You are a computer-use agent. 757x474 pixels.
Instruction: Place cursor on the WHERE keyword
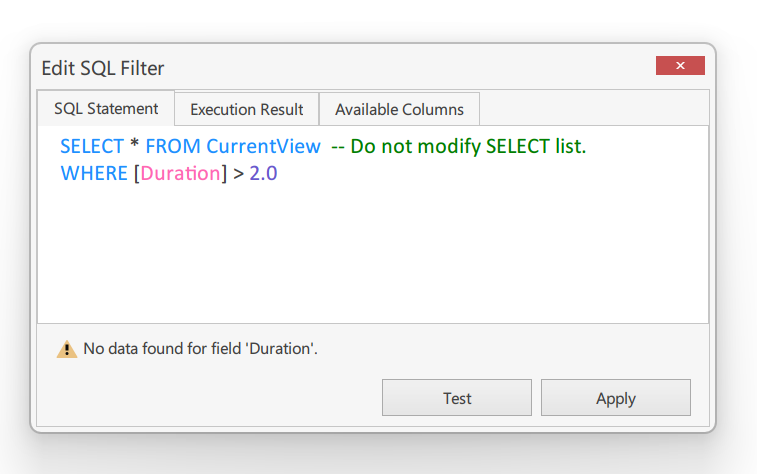94,173
